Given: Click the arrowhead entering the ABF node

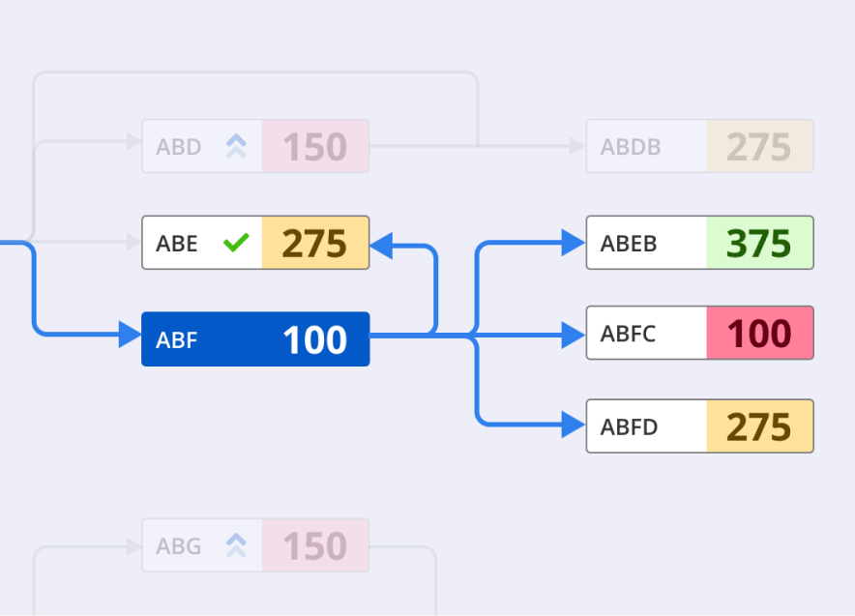Looking at the screenshot, I should pyautogui.click(x=130, y=335).
